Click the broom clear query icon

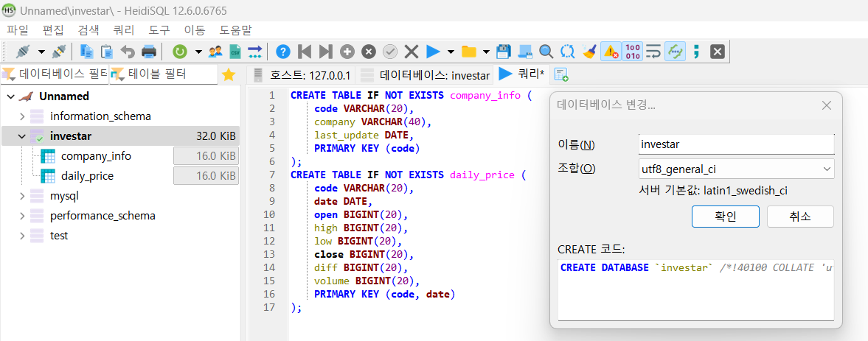point(588,52)
